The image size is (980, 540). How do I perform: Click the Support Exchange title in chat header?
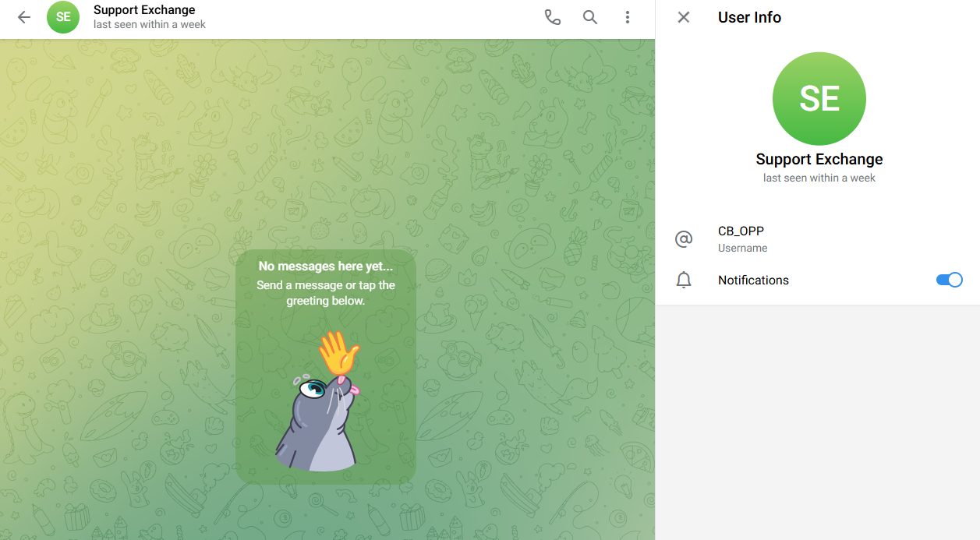tap(144, 10)
